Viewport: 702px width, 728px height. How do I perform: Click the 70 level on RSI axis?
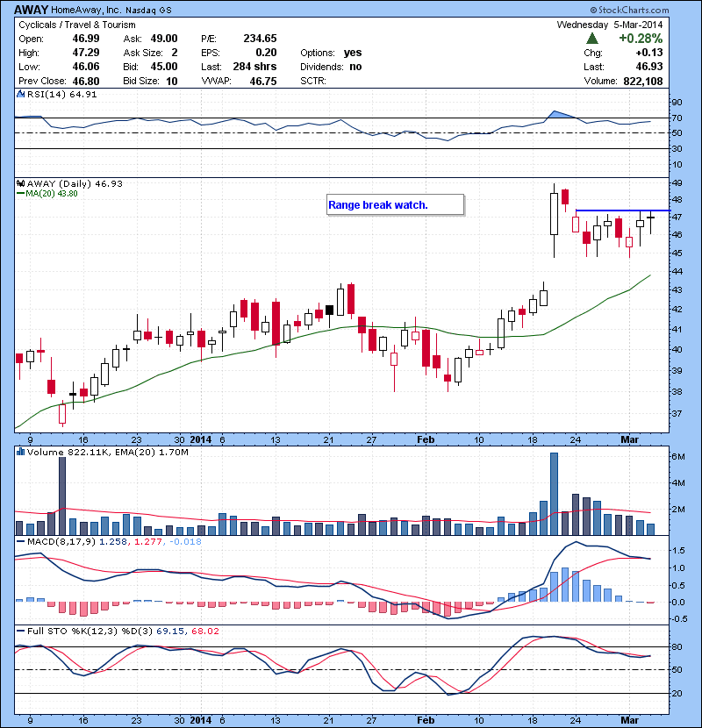677,118
